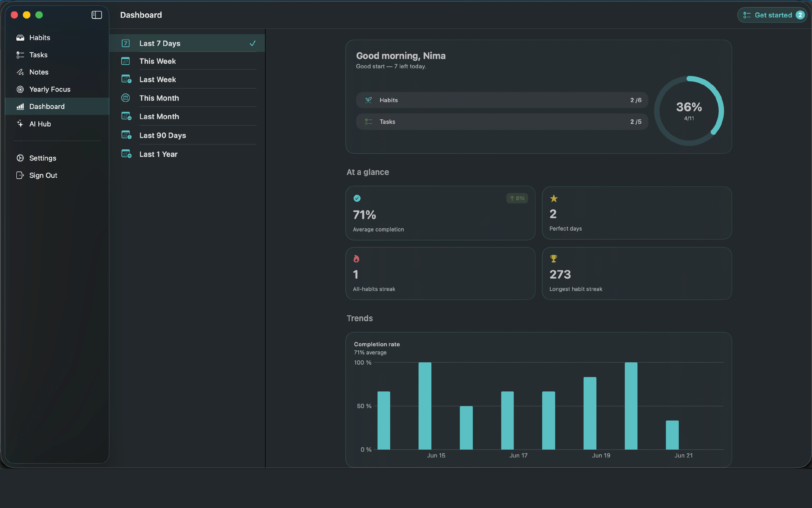Click the chart bar above Jun 19
The height and width of the screenshot is (508, 812).
point(590,413)
